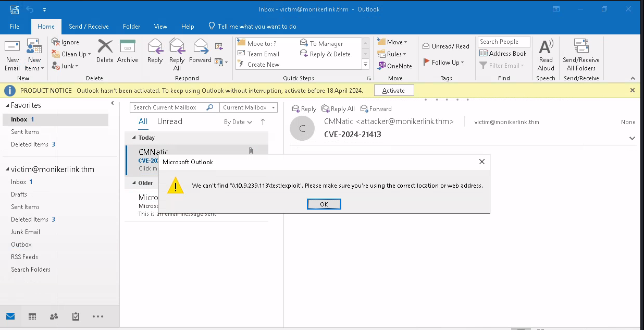644x330 pixels.
Task: Click the Search Current Mailbox field
Action: click(168, 107)
